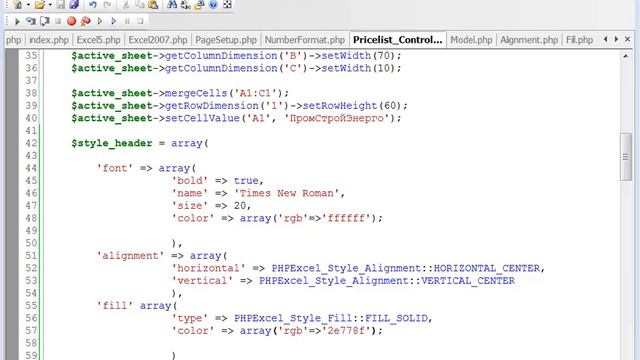
Task: Switch to the Model.php tab
Action: click(471, 40)
